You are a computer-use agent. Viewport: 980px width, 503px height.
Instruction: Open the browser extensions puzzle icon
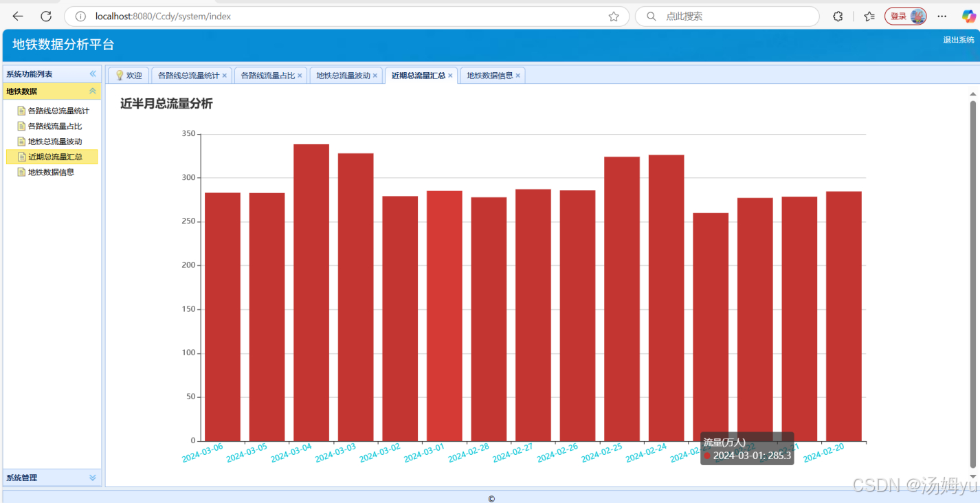click(838, 16)
